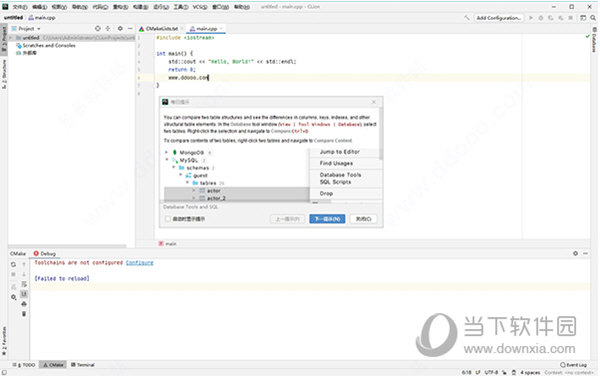Viewport: 600px width, 378px height.
Task: Click the Configure link for toolchains
Action: coord(139,263)
